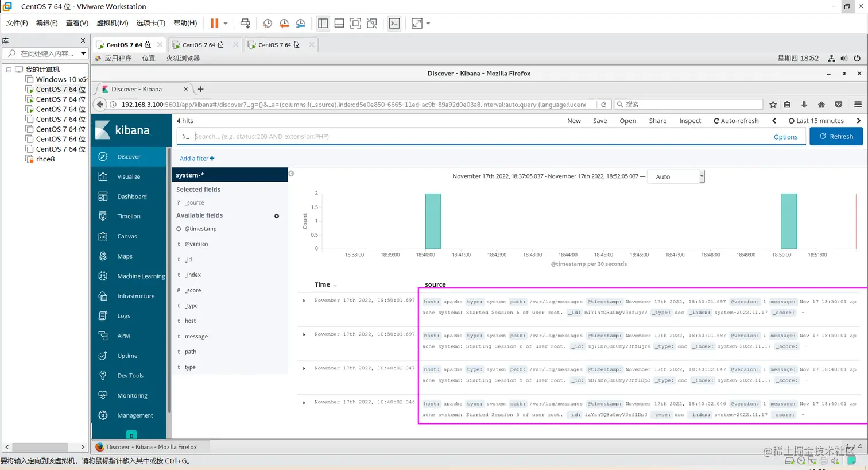Open Firefox hamburger menu
Viewport: 868px width, 470px height.
[x=858, y=105]
